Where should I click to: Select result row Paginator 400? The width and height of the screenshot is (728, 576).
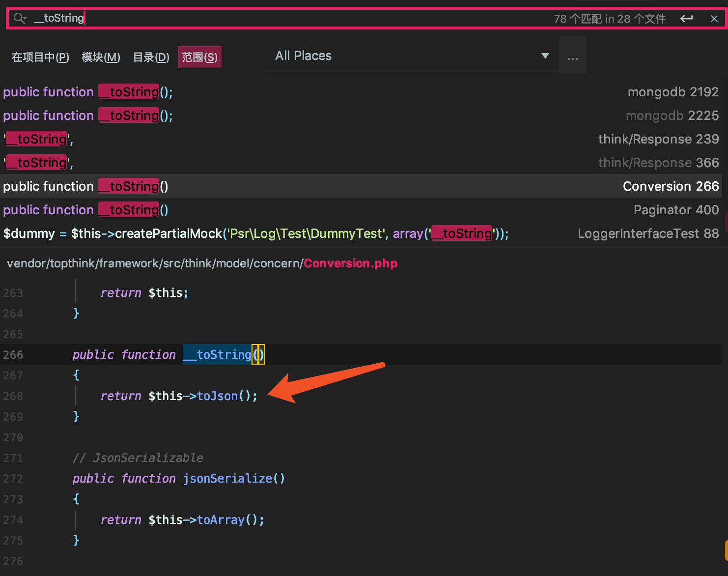(361, 210)
